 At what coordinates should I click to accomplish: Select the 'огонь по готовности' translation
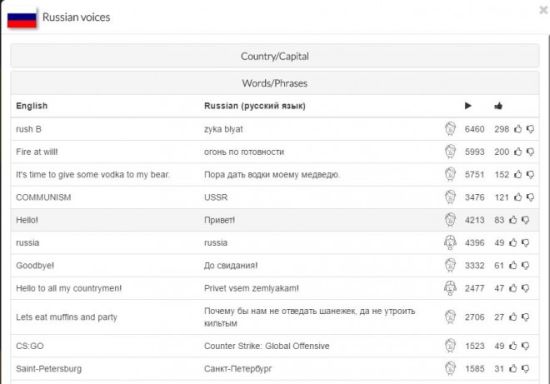[x=244, y=152]
